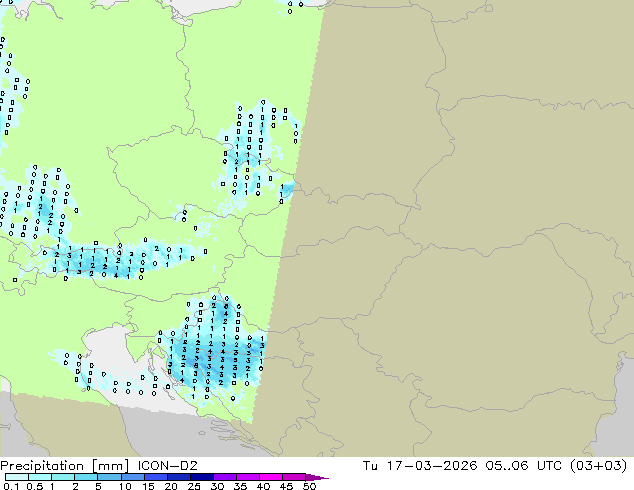Click the 5–10 mm legend color swatch
Image resolution: width=634 pixels, height=490 pixels.
click(109, 477)
